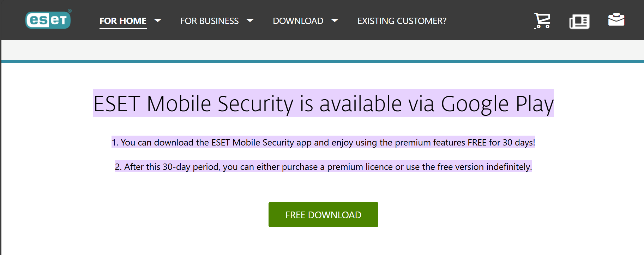Click the briefcase icon in the header
Viewport: 644px width, 255px height.
pos(616,20)
